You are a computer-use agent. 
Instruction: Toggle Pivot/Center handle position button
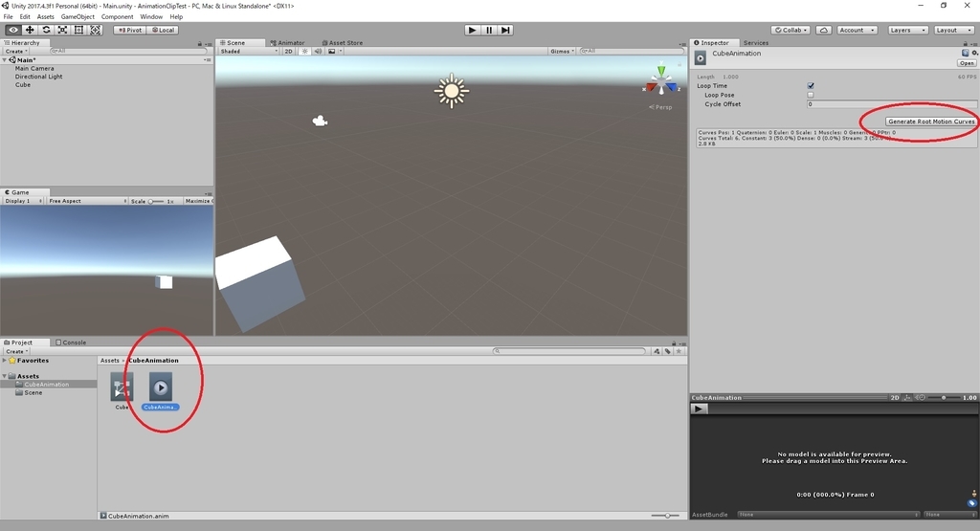(130, 30)
